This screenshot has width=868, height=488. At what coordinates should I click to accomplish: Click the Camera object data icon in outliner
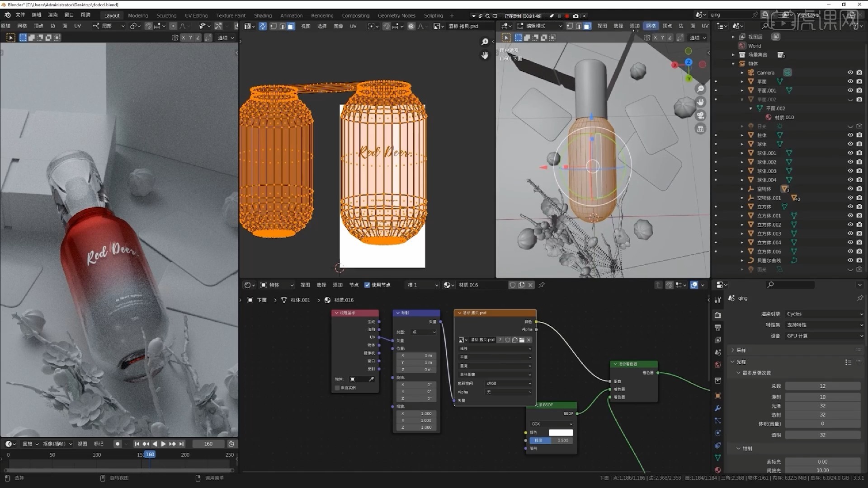(x=788, y=73)
